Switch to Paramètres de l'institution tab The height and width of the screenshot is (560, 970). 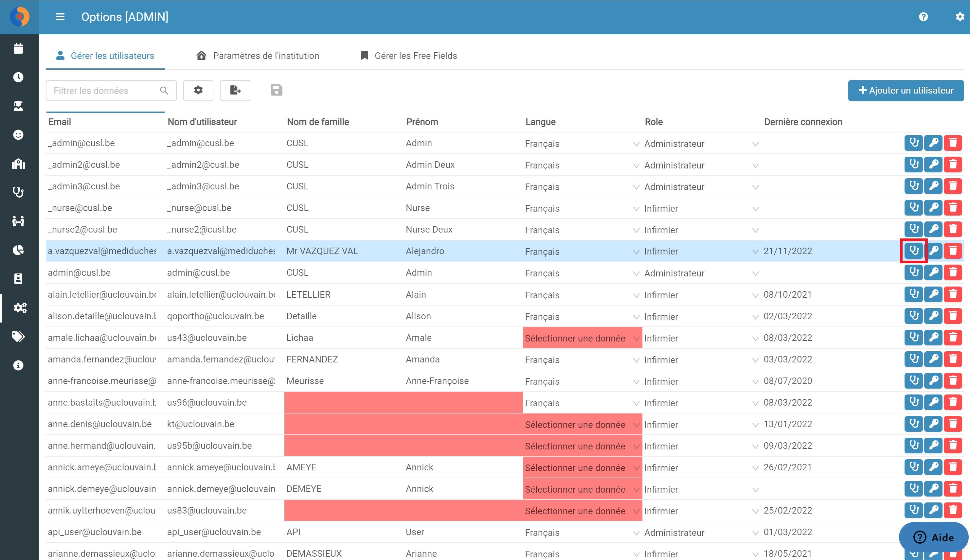pyautogui.click(x=258, y=56)
